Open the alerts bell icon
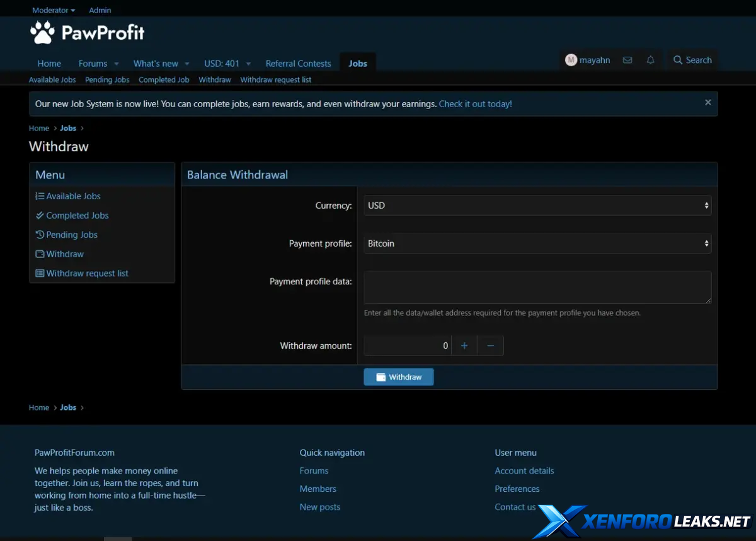756x541 pixels. (650, 61)
